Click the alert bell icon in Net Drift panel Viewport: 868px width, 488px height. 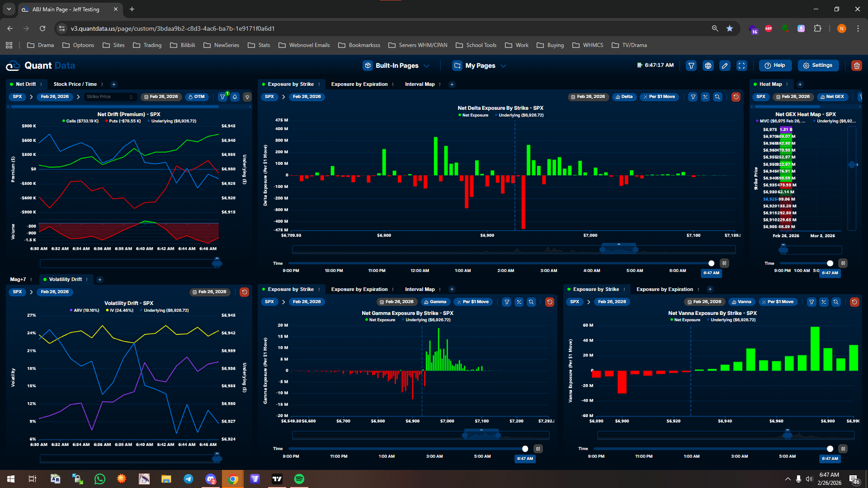(x=235, y=97)
